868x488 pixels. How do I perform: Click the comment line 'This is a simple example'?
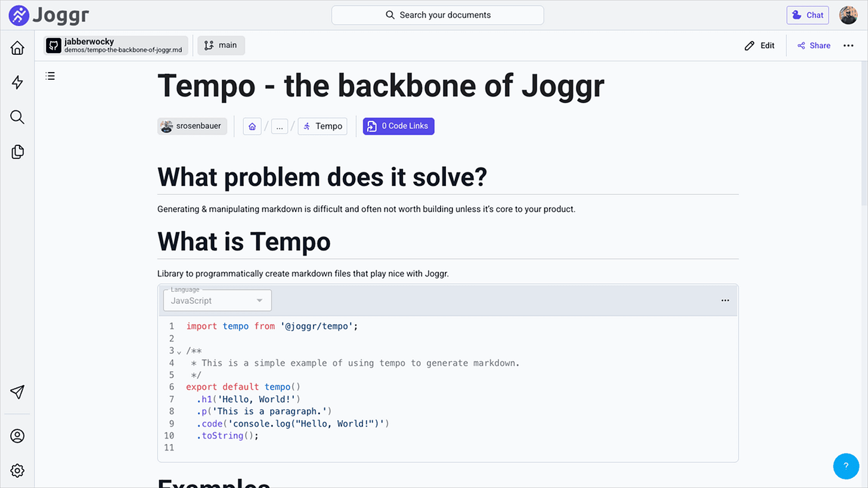(355, 362)
